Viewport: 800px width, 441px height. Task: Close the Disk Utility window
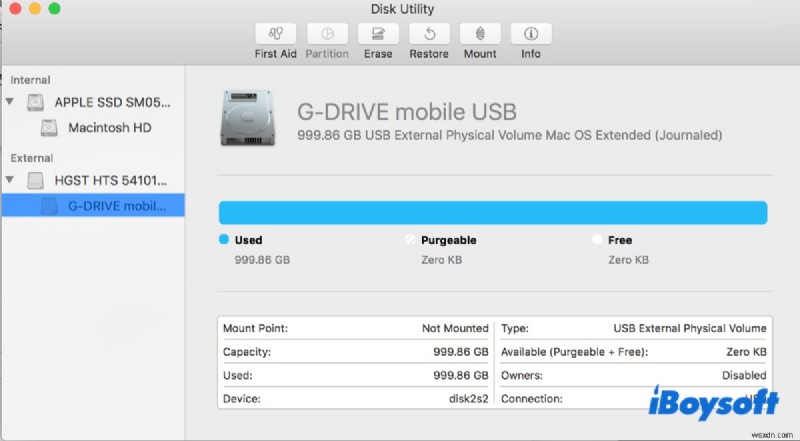point(15,9)
